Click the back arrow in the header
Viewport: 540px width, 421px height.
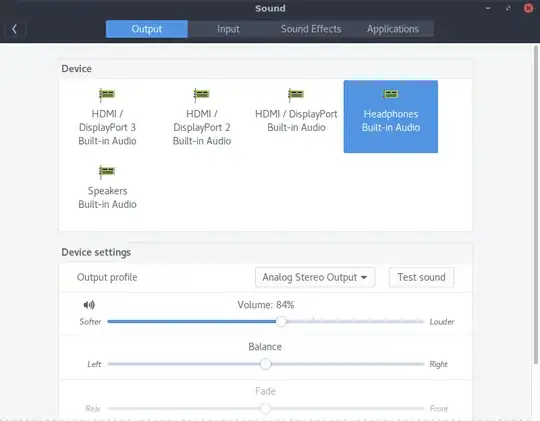tap(14, 29)
